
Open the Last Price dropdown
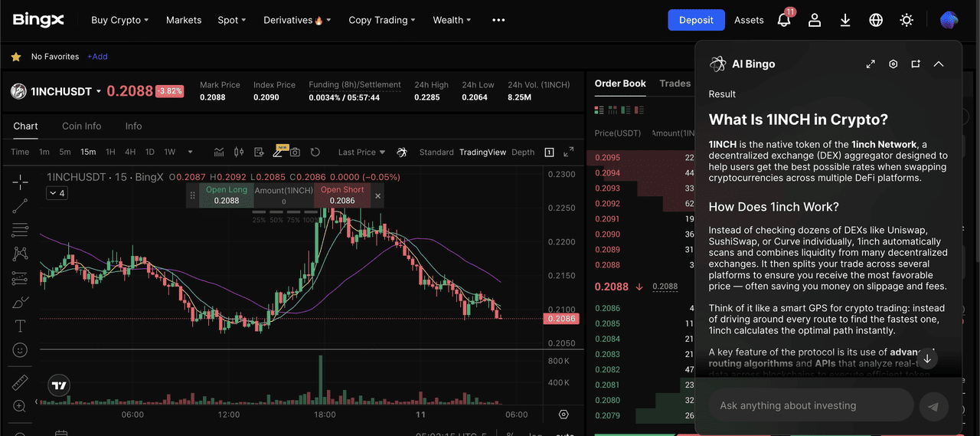[361, 152]
